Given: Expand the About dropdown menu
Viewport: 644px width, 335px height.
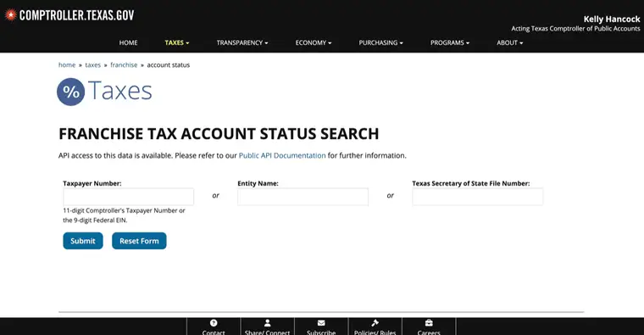Looking at the screenshot, I should pyautogui.click(x=510, y=42).
